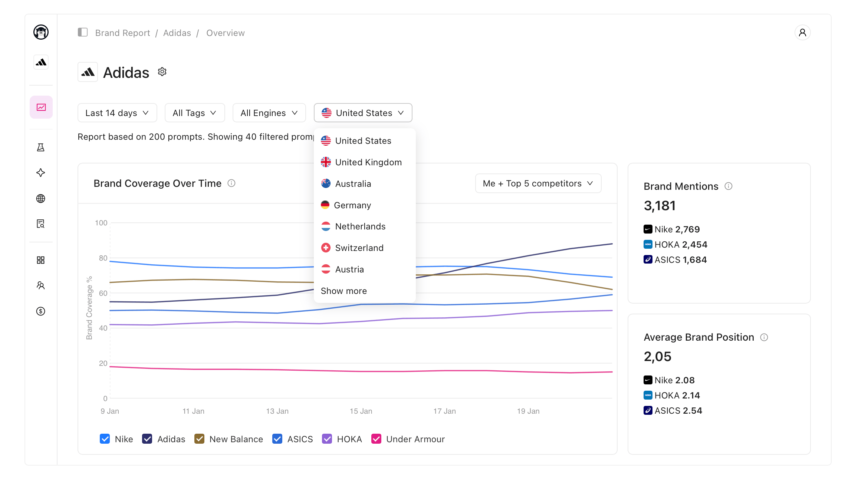Screen dimensions: 868x493
Task: Toggle the HOKA legend checkbox
Action: click(327, 439)
